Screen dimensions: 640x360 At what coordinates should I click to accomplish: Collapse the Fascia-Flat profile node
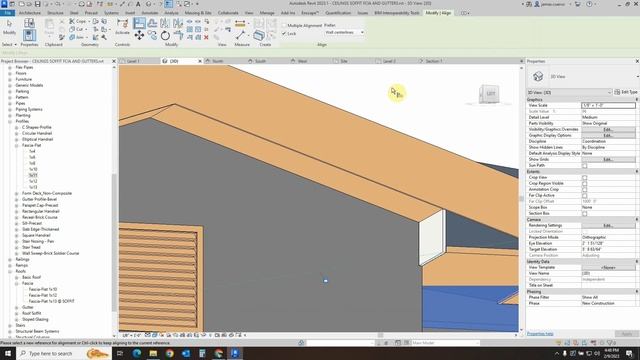click(x=17, y=145)
